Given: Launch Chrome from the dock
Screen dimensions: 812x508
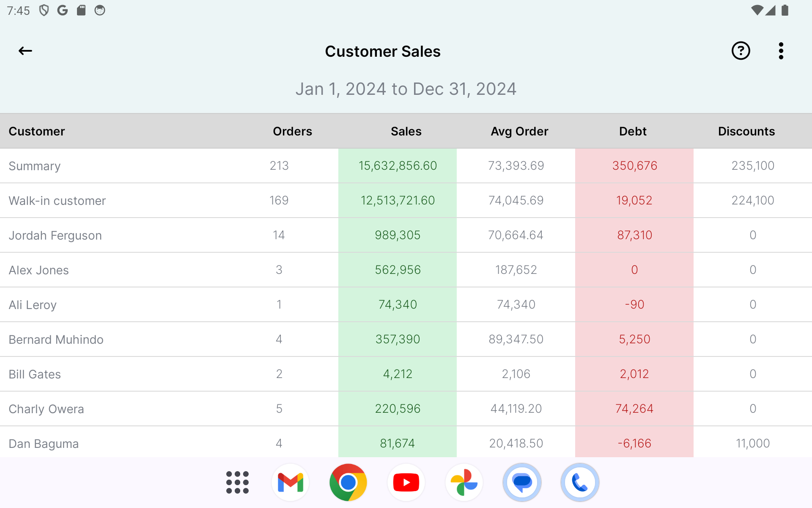Looking at the screenshot, I should [x=348, y=482].
